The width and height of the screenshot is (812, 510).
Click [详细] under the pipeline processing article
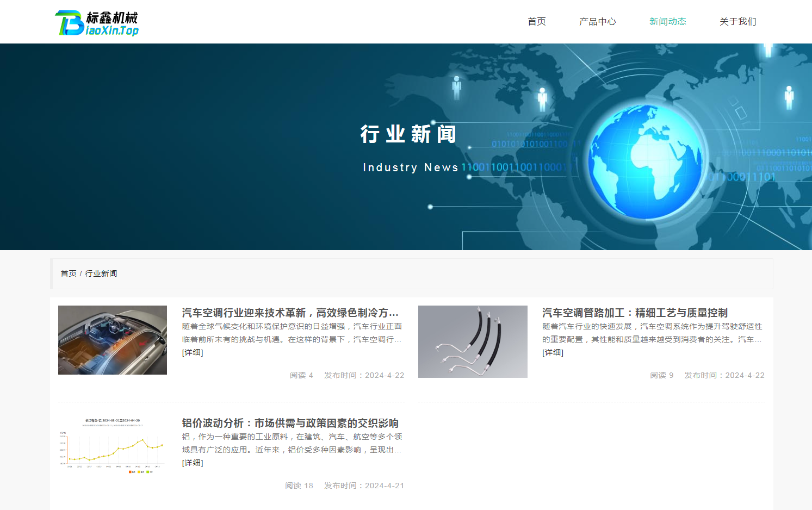pyautogui.click(x=553, y=352)
